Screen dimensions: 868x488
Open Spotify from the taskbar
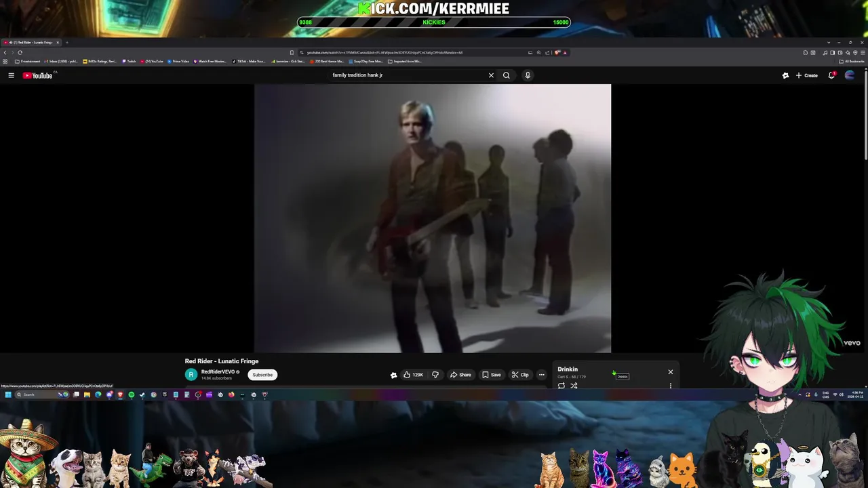point(132,394)
